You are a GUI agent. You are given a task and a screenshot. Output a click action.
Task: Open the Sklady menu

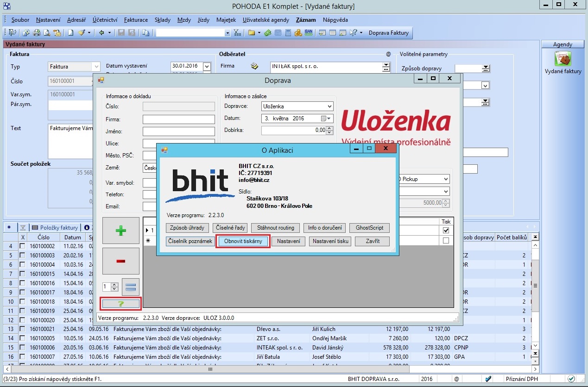pyautogui.click(x=163, y=20)
